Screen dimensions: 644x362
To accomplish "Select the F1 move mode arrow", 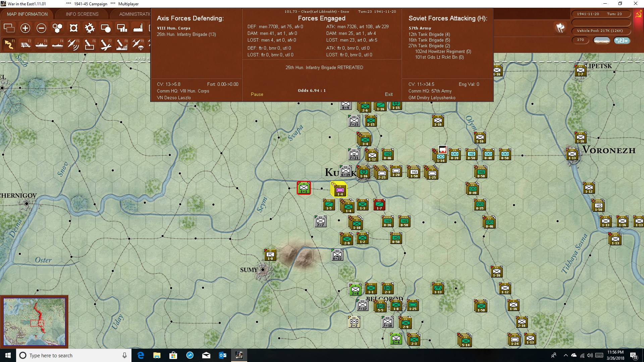I will pyautogui.click(x=9, y=45).
